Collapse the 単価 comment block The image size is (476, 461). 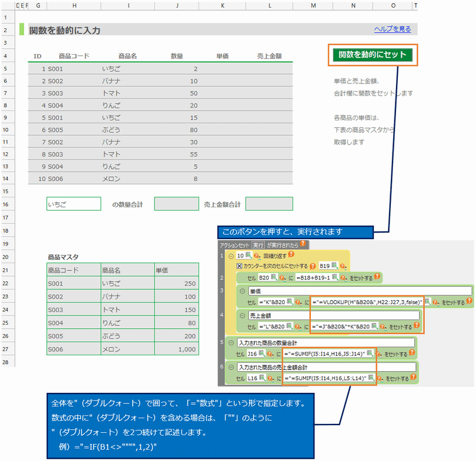[243, 291]
